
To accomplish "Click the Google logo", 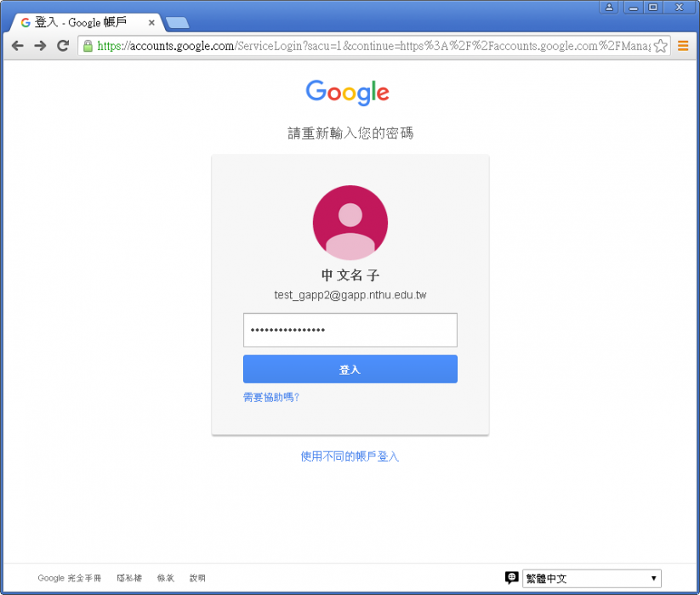I will point(347,93).
